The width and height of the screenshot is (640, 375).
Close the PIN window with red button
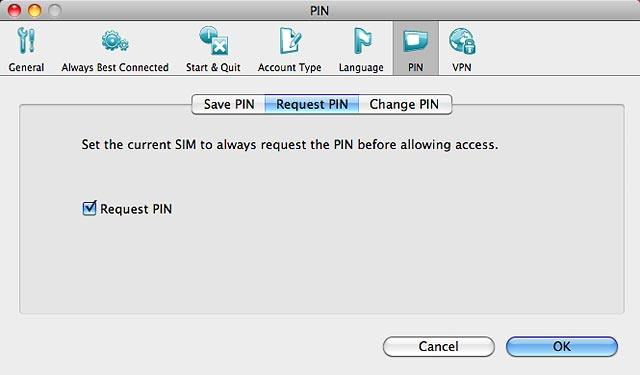coord(14,10)
